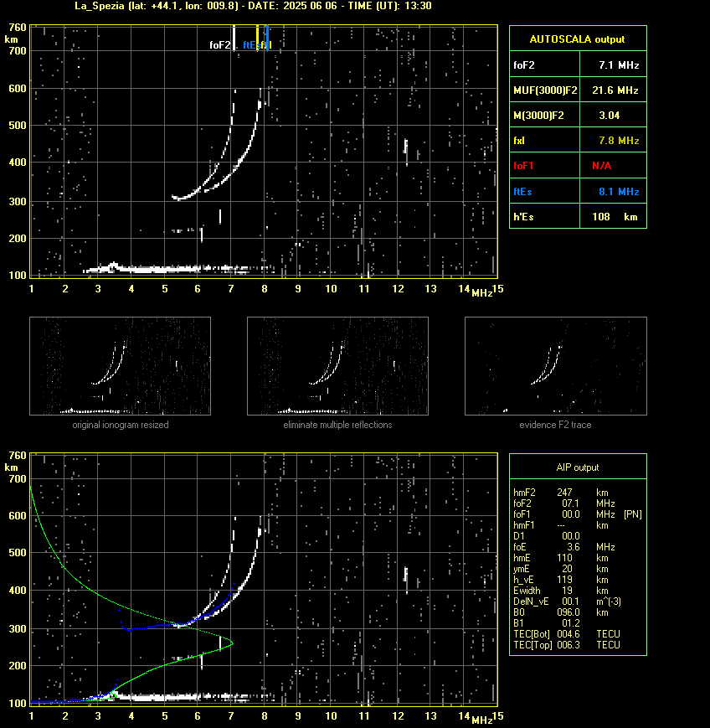Click the 760 axis label on top ionogram
Image resolution: width=710 pixels, height=728 pixels.
coord(18,27)
